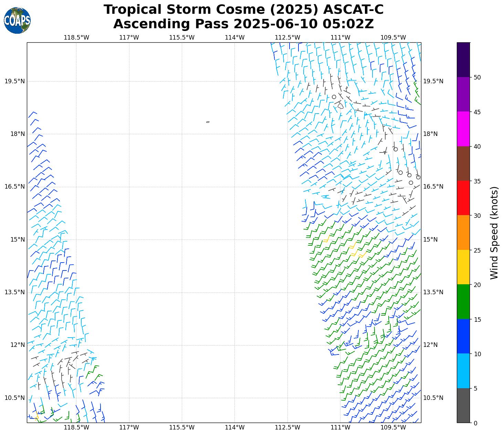
Task: Select the yellow 20–25 knots colorbar band
Action: click(x=463, y=267)
